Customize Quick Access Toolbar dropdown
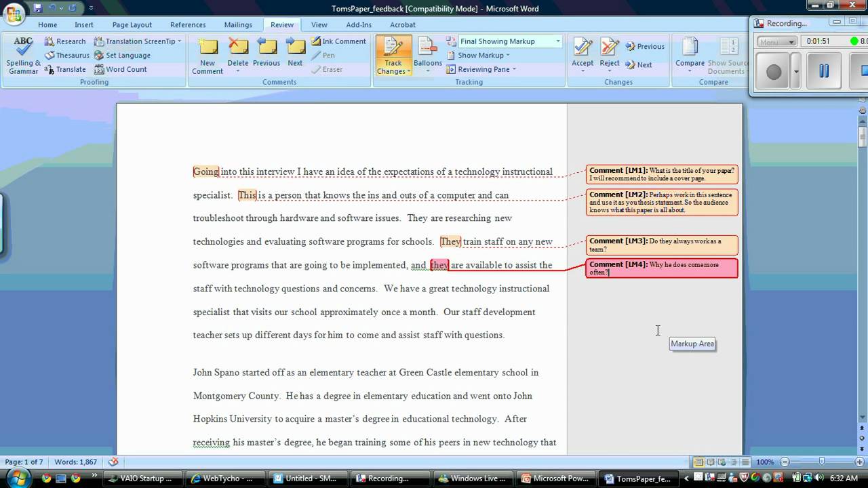 (x=92, y=8)
